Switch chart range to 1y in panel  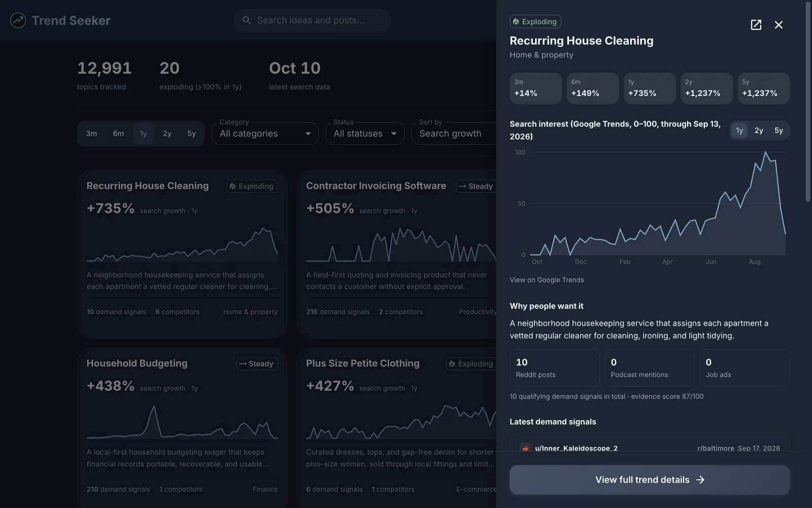739,131
